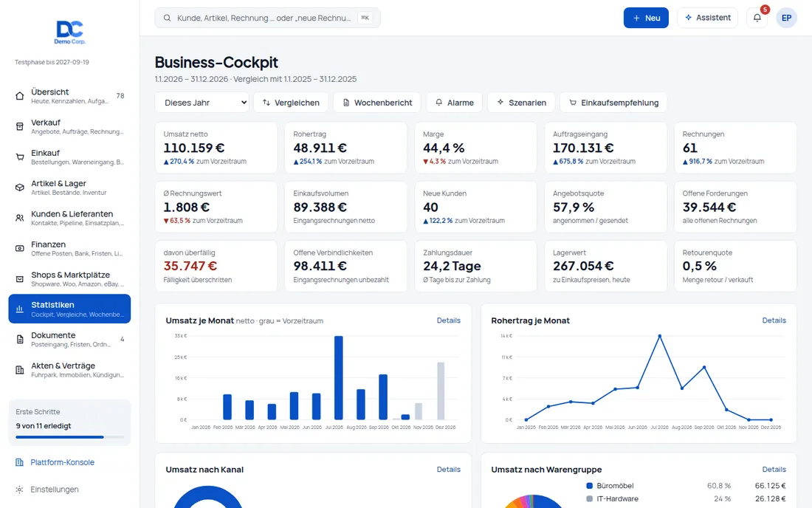Select the Statistiken menu item
This screenshot has width=812, height=508.
click(x=69, y=309)
